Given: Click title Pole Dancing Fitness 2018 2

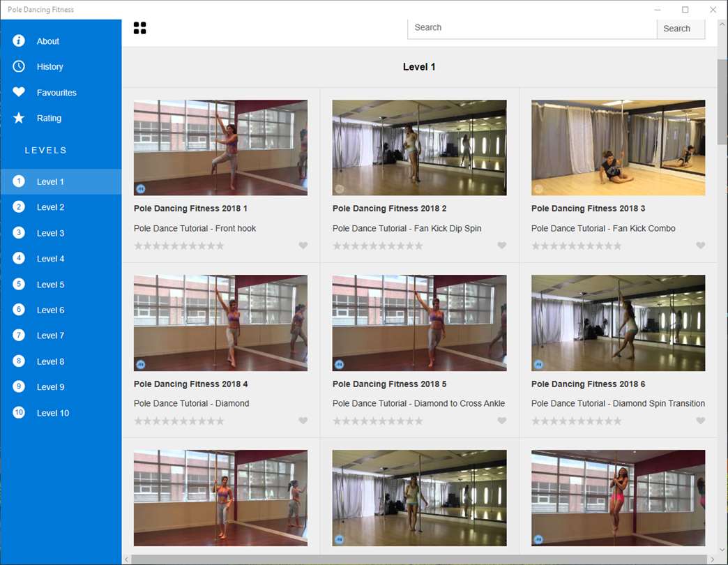Looking at the screenshot, I should tap(389, 209).
